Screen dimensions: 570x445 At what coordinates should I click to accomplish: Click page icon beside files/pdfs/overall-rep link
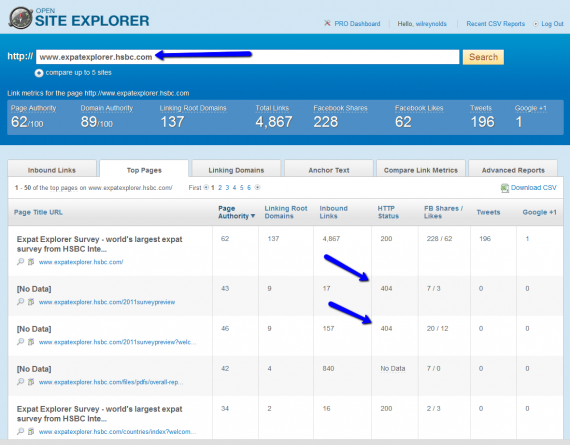pyautogui.click(x=31, y=382)
